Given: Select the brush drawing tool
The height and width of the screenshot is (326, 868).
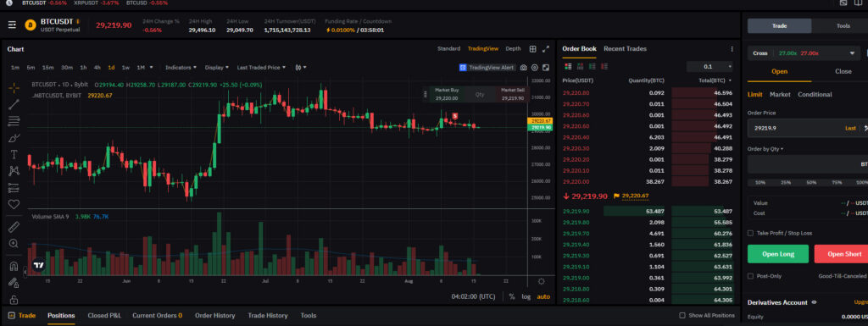Looking at the screenshot, I should 14,137.
